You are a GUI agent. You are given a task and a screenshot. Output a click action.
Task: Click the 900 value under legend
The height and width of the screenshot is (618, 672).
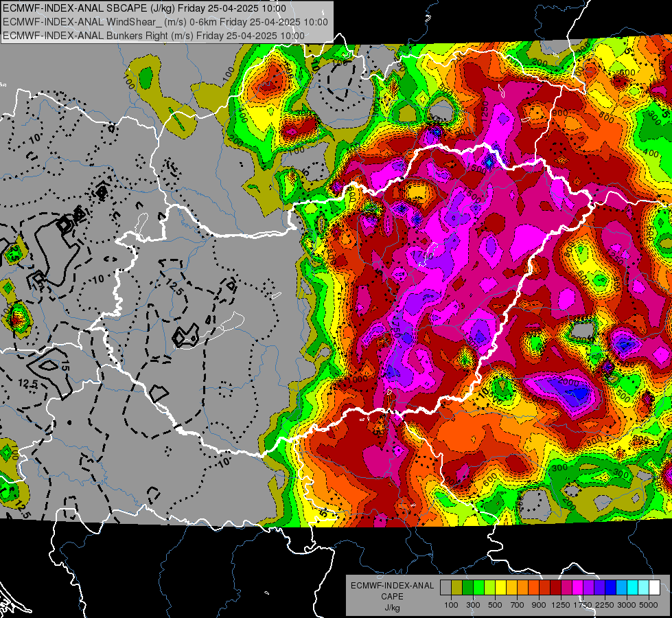pos(539,605)
